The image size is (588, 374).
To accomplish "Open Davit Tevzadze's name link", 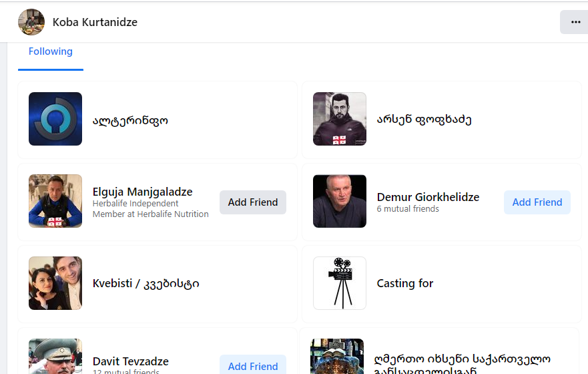I will click(131, 361).
